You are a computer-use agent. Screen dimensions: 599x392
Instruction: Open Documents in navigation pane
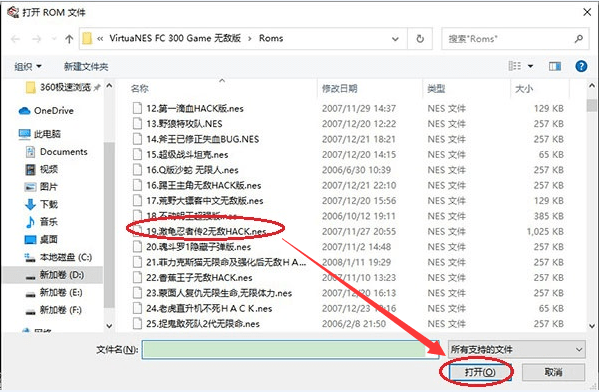pos(57,152)
